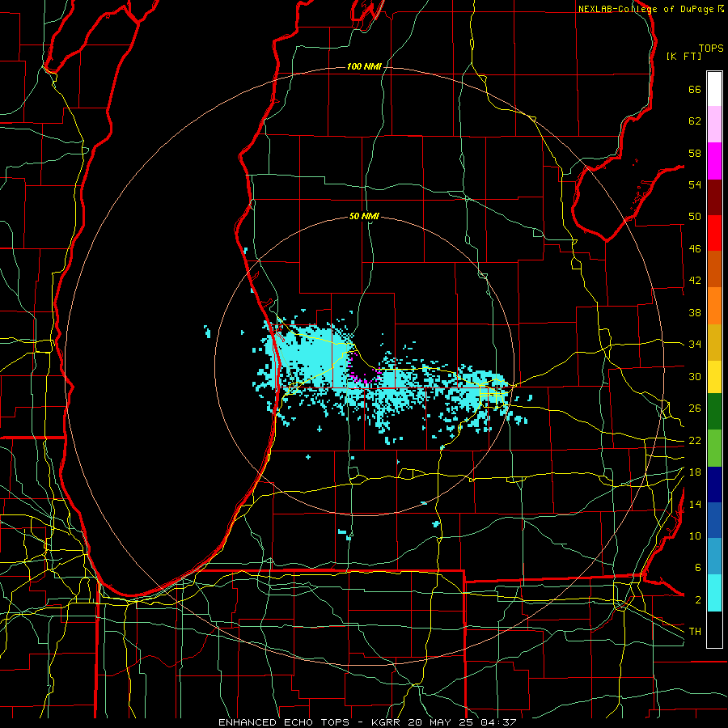Select the navy blue legend swatch near 18
This screenshot has width=728, height=728.
tap(714, 485)
